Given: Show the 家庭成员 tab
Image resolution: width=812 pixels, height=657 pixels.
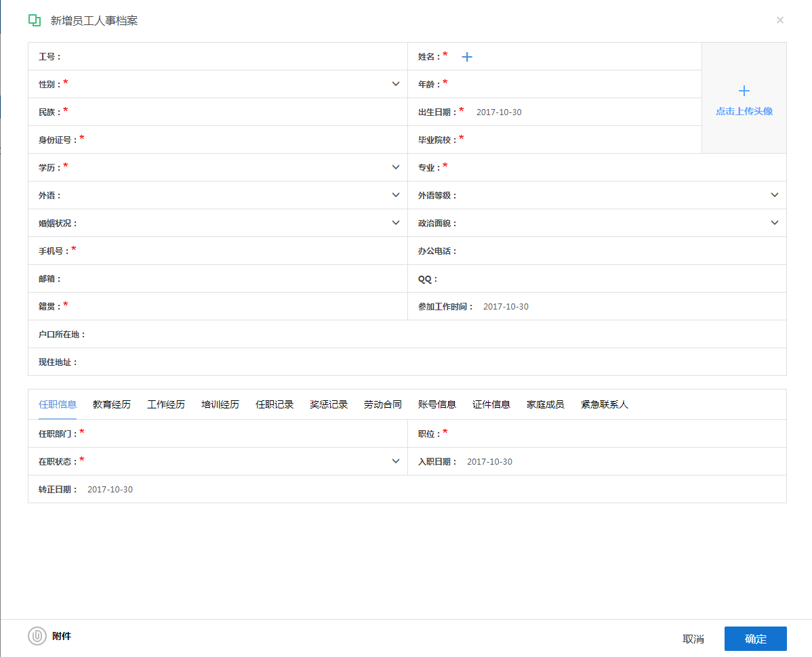Looking at the screenshot, I should [x=546, y=404].
